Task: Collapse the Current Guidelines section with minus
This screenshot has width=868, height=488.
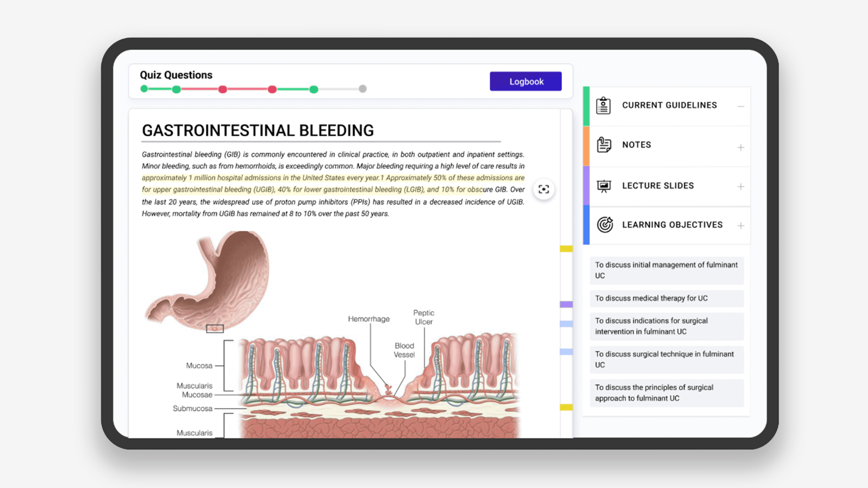Action: (740, 107)
